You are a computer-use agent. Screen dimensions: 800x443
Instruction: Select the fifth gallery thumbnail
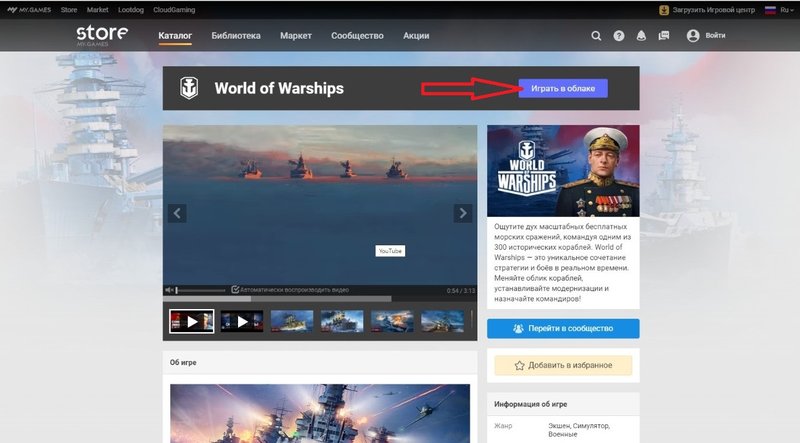[x=392, y=322]
